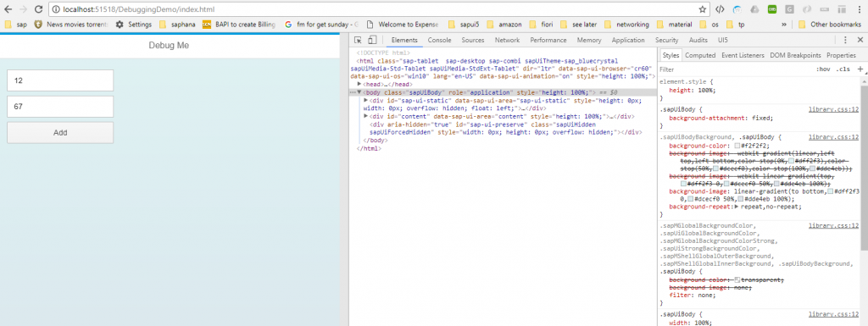
Task: Focus the input field containing 12
Action: 60,80
